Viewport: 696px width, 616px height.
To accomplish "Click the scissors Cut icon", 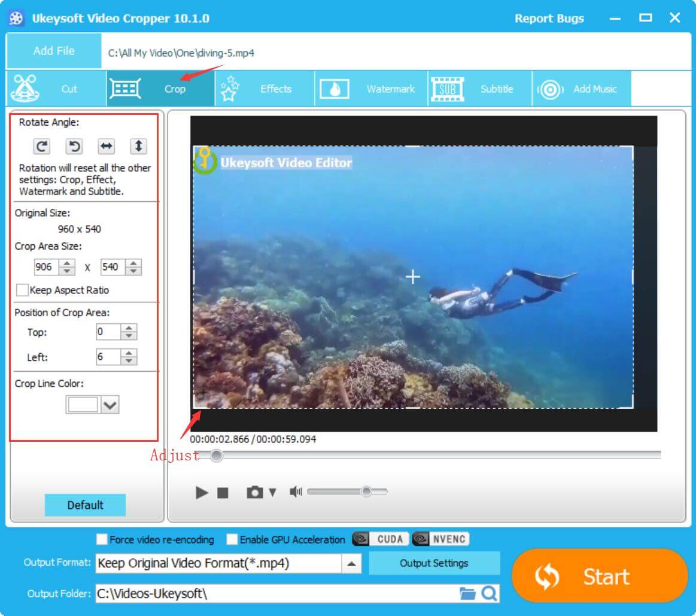I will pos(25,89).
